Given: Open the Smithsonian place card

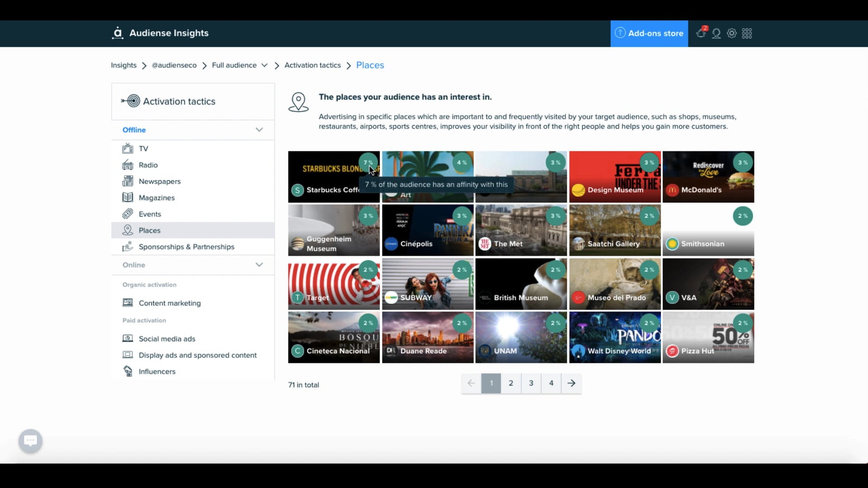Looking at the screenshot, I should coord(708,230).
